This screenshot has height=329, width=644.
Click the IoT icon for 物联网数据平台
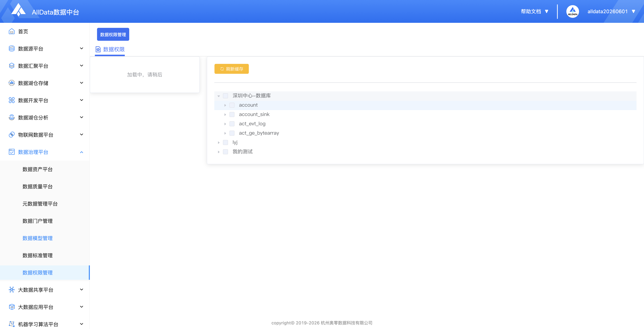tap(11, 135)
